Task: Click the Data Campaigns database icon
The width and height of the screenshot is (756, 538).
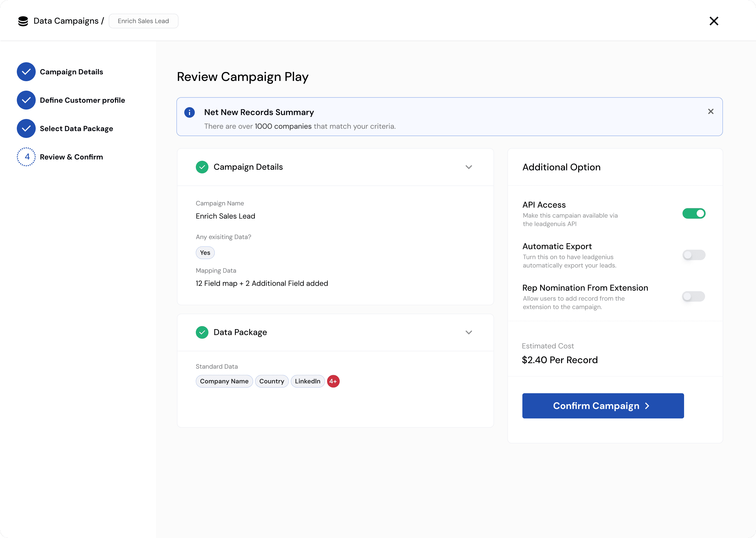Action: tap(23, 21)
